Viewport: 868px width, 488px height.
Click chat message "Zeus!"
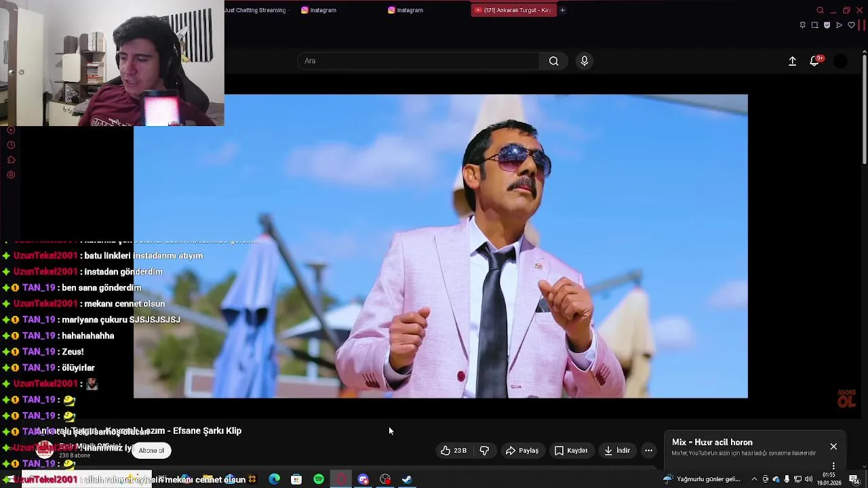[x=73, y=352]
